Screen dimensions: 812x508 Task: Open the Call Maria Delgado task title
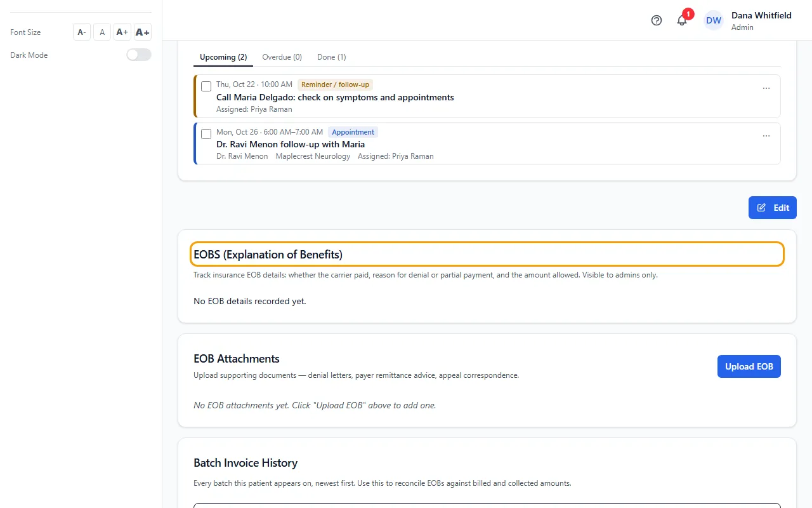335,97
